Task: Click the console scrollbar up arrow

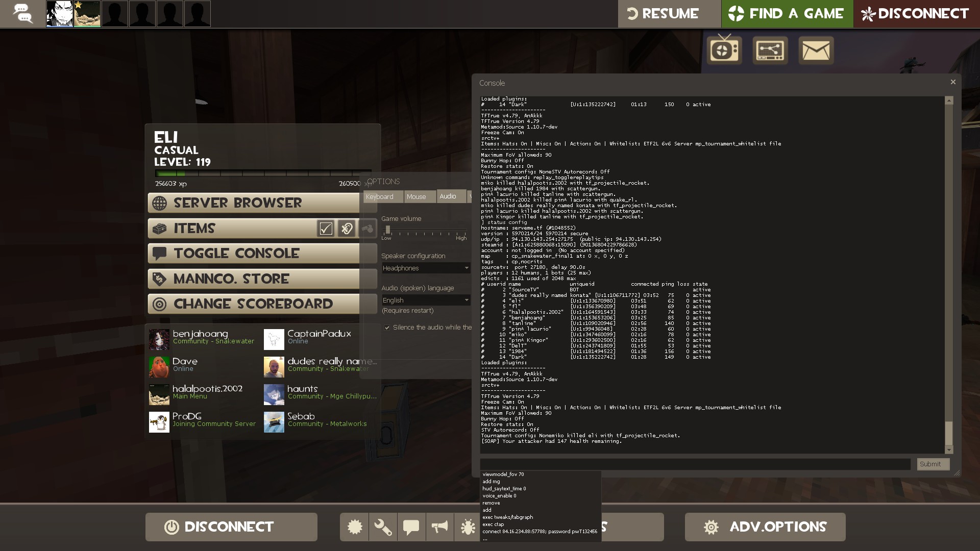Action: coord(949,101)
